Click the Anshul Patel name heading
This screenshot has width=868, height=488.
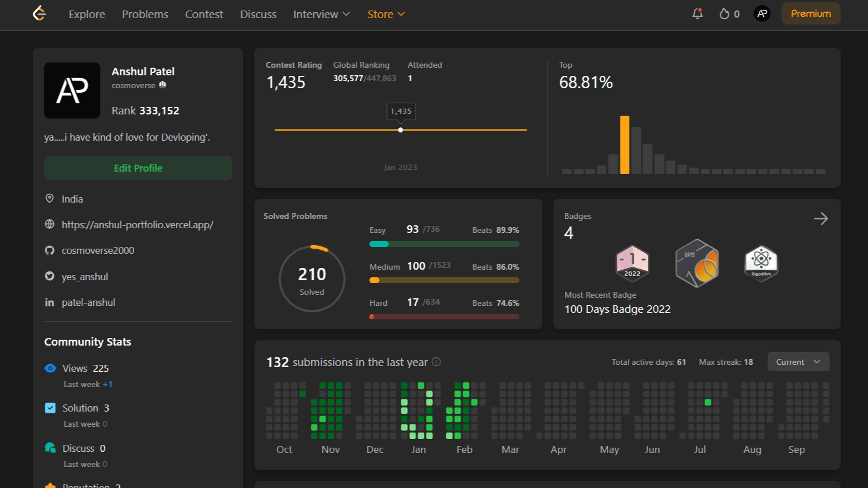point(143,71)
